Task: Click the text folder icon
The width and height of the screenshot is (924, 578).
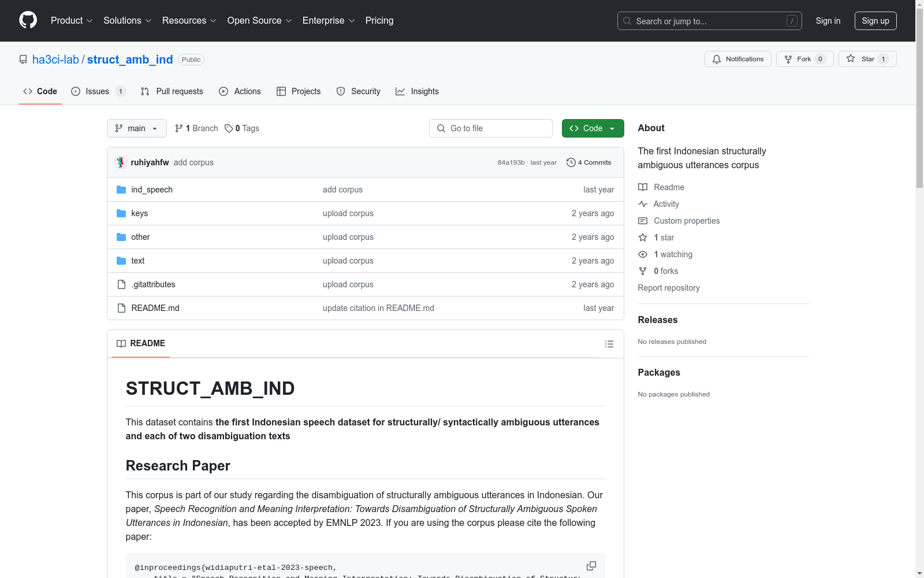Action: (x=121, y=261)
